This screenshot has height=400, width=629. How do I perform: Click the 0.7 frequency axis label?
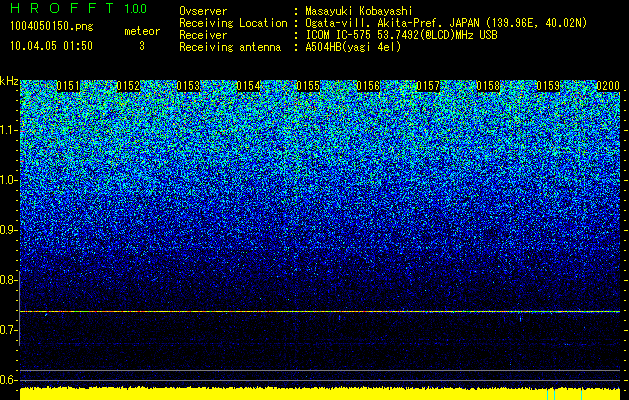coord(7,330)
